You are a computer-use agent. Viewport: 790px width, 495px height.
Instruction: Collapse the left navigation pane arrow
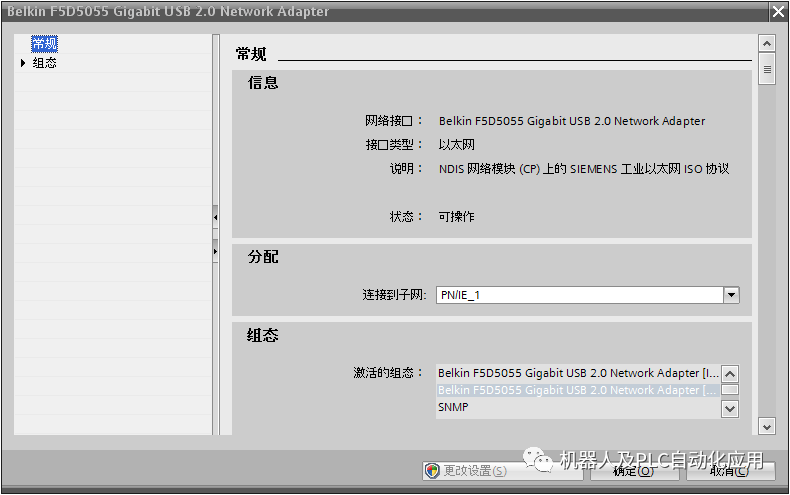click(215, 218)
